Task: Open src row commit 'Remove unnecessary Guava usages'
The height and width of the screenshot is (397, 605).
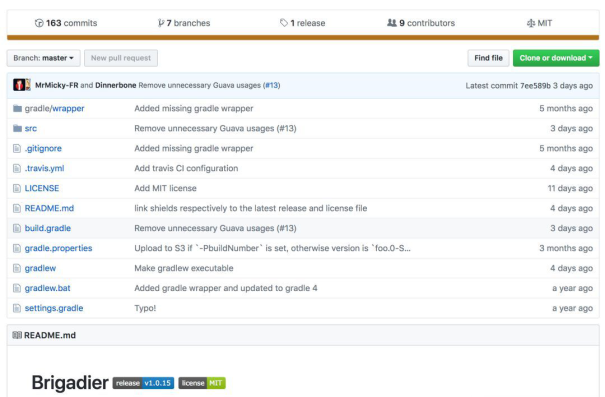Action: (x=215, y=128)
